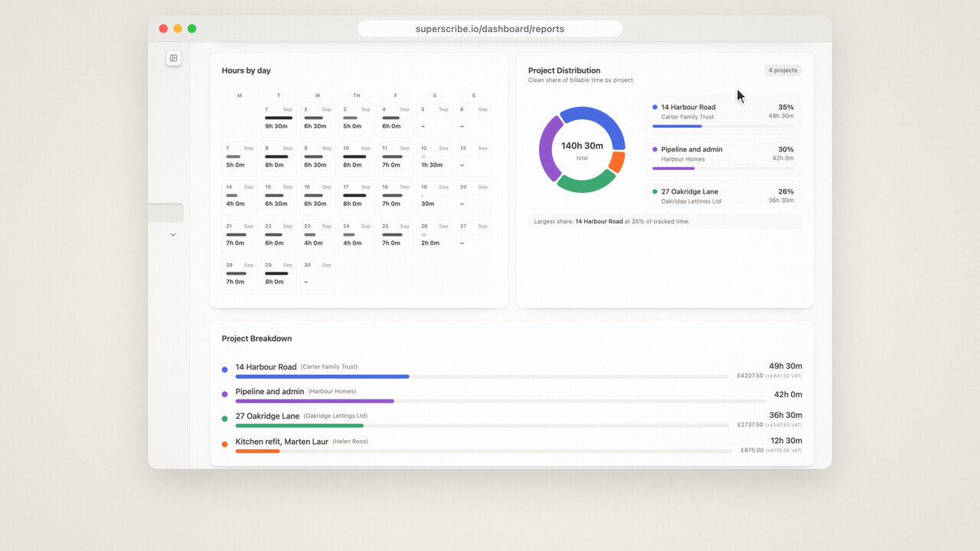
Task: Click the orange dot beside Kitchen refit
Action: 224,444
